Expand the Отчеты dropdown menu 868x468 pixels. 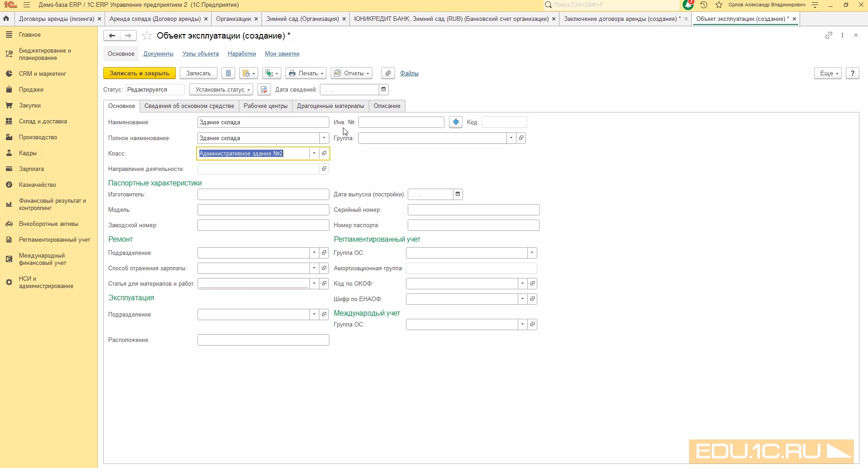coord(352,73)
